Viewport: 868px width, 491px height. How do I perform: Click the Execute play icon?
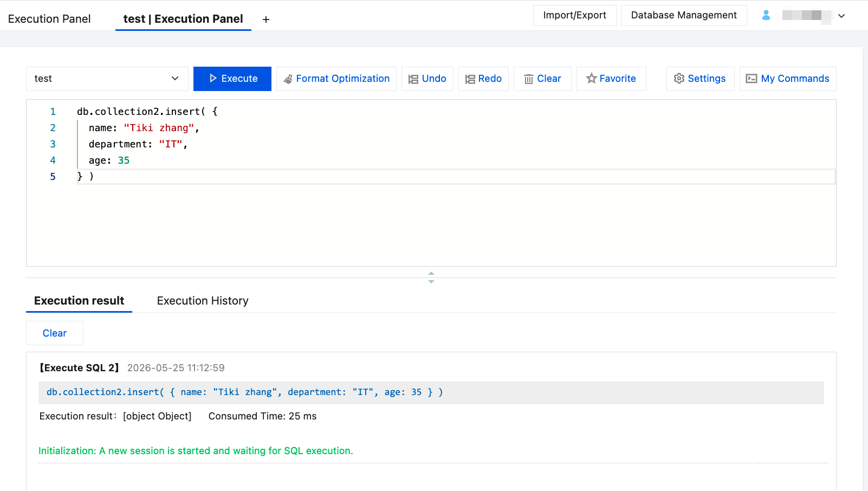click(213, 79)
